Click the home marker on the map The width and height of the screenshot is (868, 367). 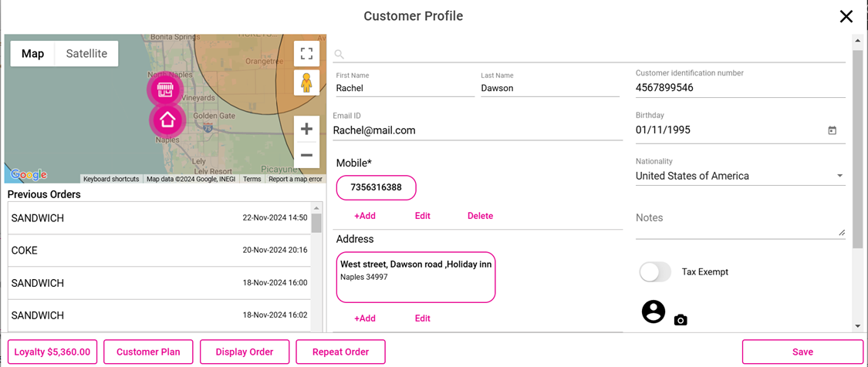coord(167,120)
